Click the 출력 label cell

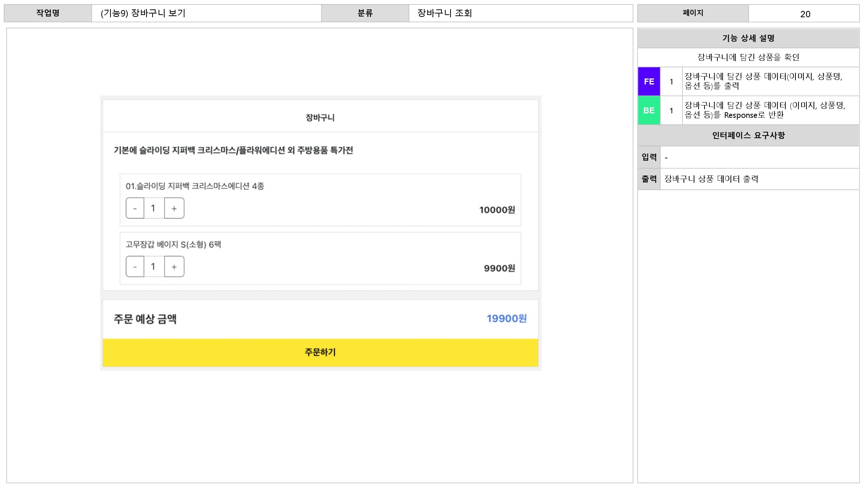[x=649, y=179]
